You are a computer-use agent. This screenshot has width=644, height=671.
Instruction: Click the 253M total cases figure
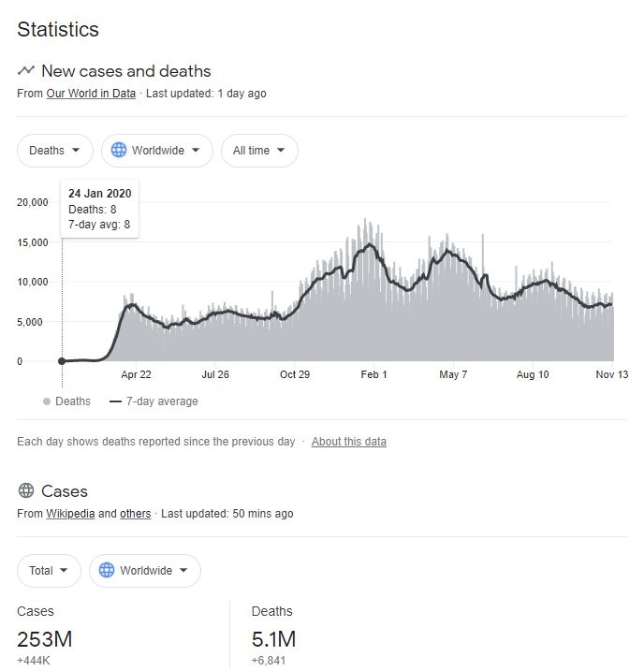coord(44,640)
